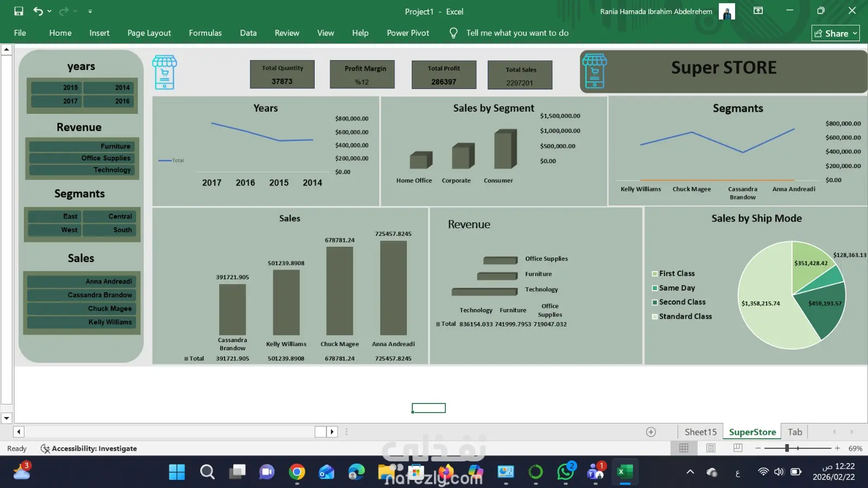Zoom out with the minus button

[x=758, y=448]
